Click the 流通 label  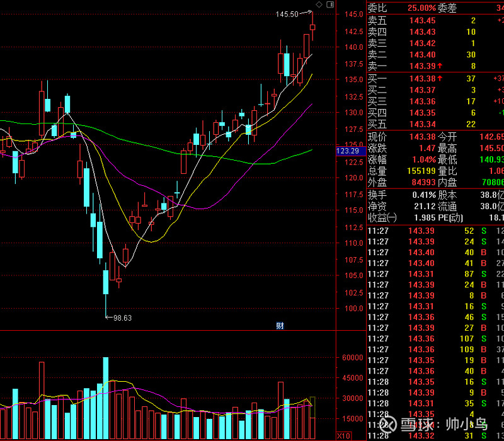[x=447, y=207]
